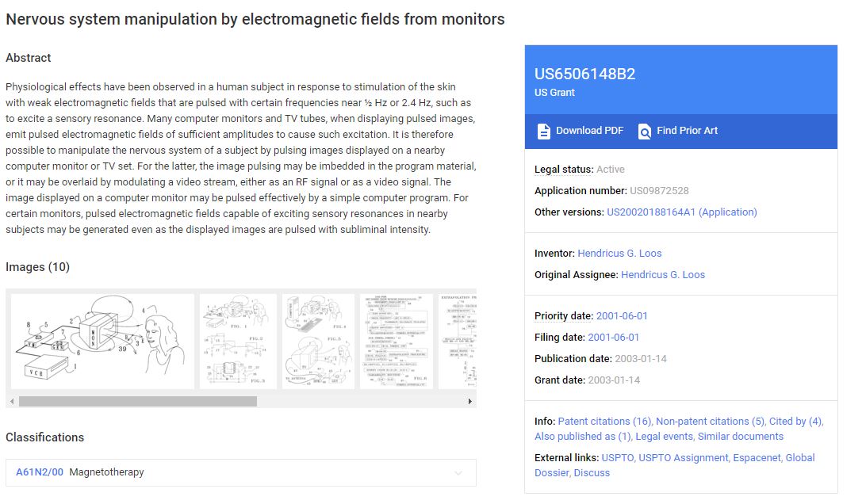This screenshot has height=504, width=866.
Task: Click the image strip right scroll arrow
Action: point(470,401)
